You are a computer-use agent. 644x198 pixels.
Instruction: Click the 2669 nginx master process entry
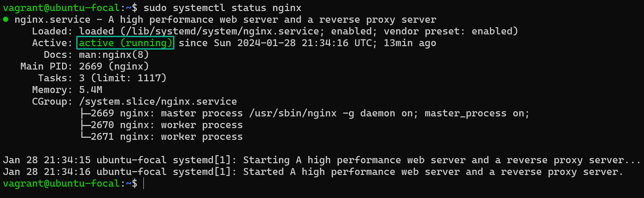pos(310,113)
